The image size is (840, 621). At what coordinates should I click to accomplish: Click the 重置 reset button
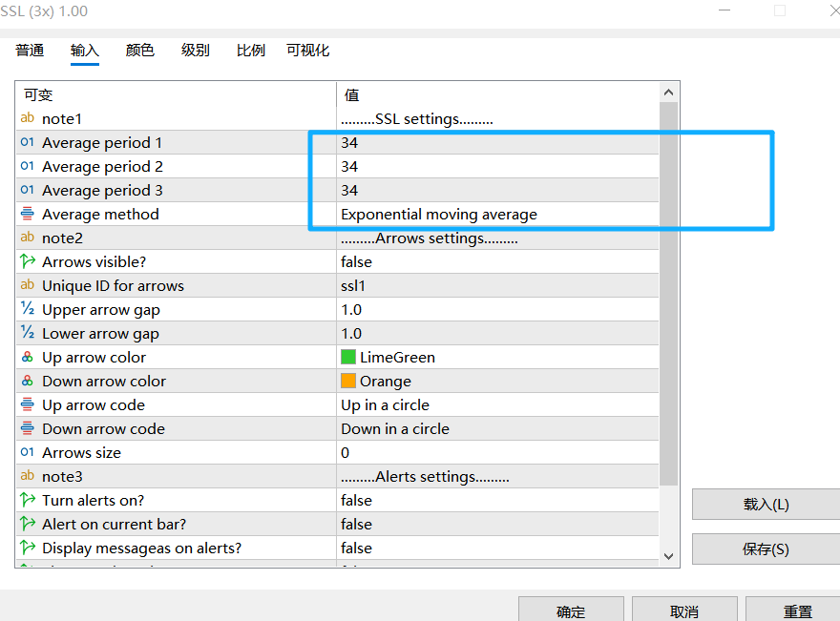point(795,610)
